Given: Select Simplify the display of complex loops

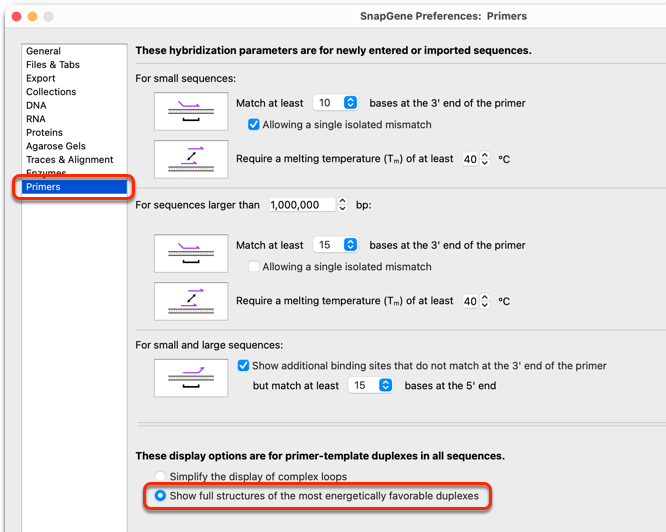Looking at the screenshot, I should (160, 476).
